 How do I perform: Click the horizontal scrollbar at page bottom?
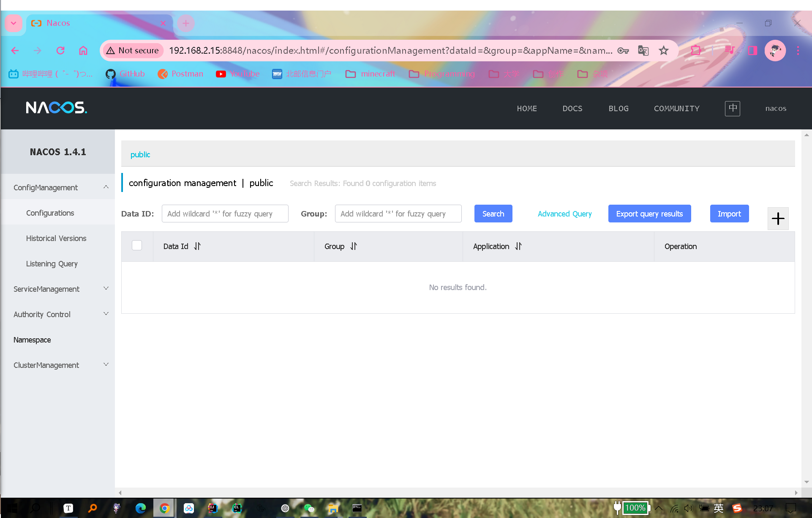point(458,493)
